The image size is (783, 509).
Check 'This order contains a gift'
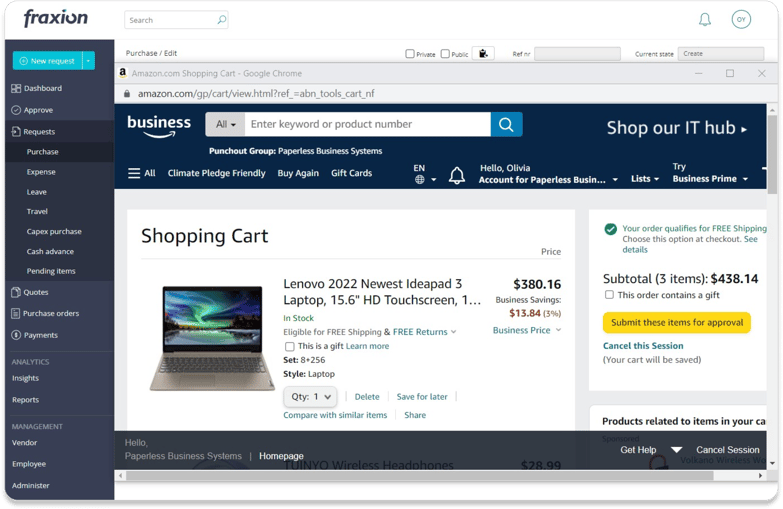[x=609, y=295]
